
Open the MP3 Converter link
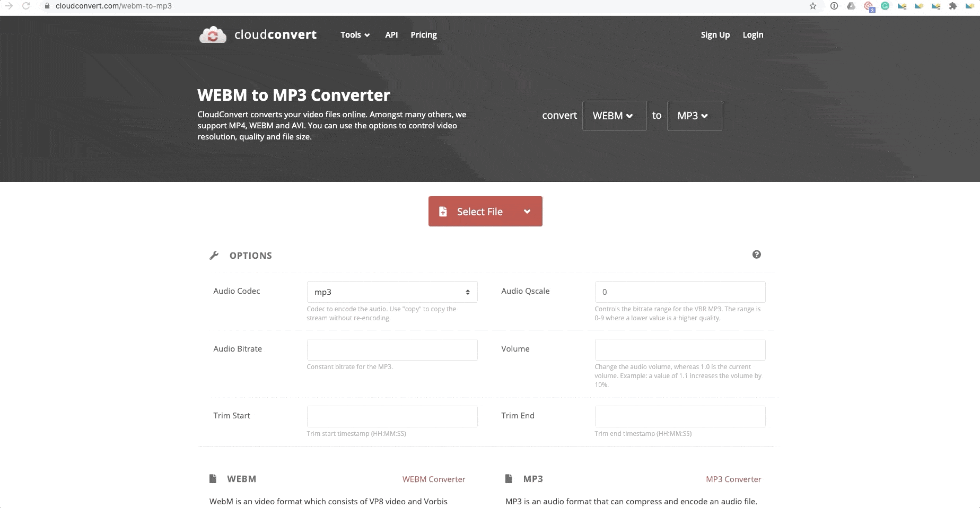pyautogui.click(x=733, y=479)
